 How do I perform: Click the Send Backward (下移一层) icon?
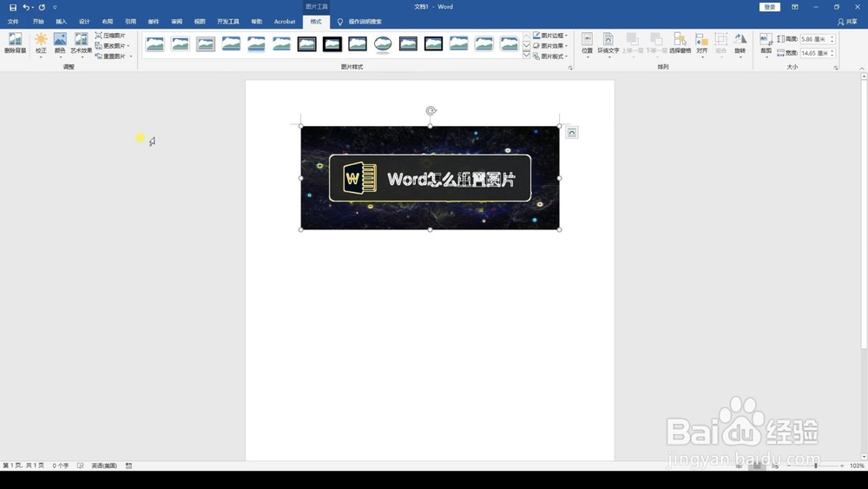click(656, 43)
